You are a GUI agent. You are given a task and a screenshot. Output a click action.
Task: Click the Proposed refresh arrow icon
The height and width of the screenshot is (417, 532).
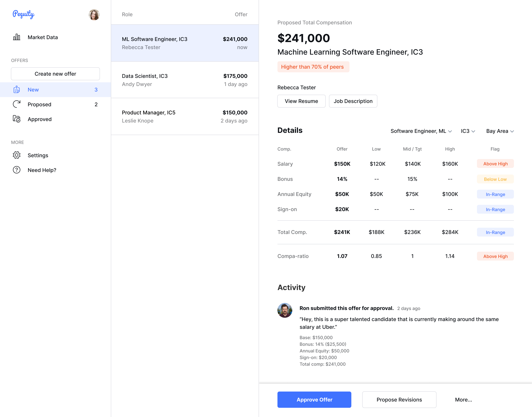(17, 104)
